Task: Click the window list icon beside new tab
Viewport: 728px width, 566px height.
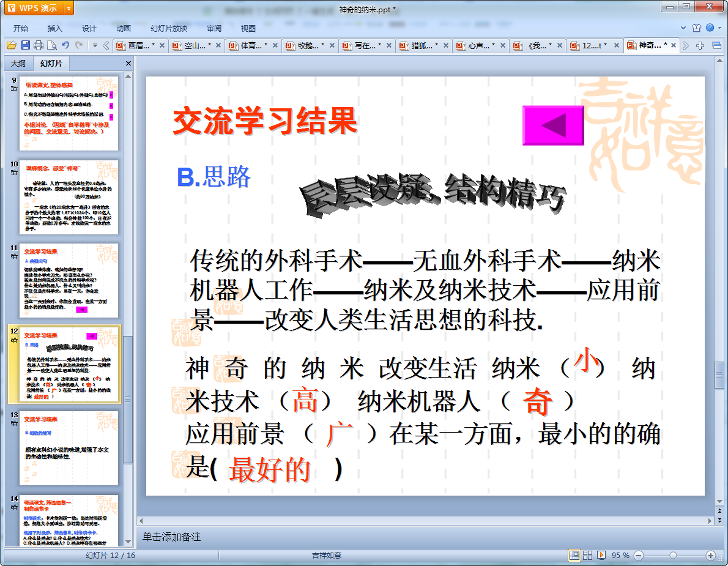Action: tap(716, 45)
